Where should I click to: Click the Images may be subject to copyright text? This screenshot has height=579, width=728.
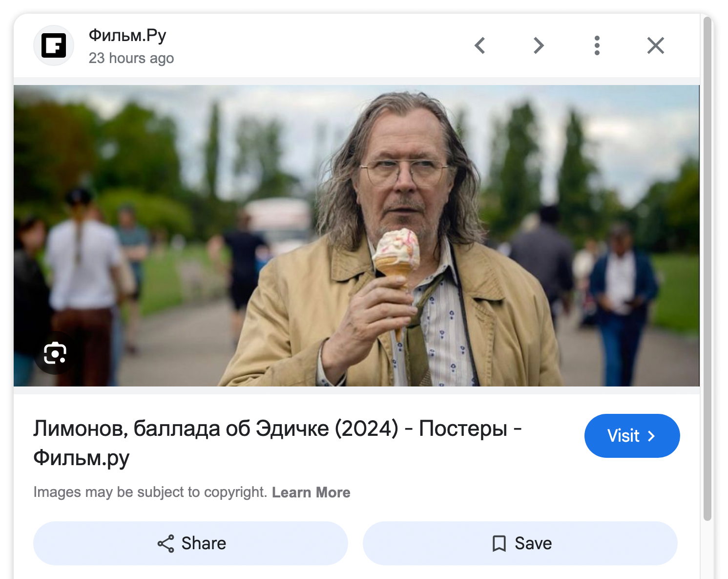(150, 492)
